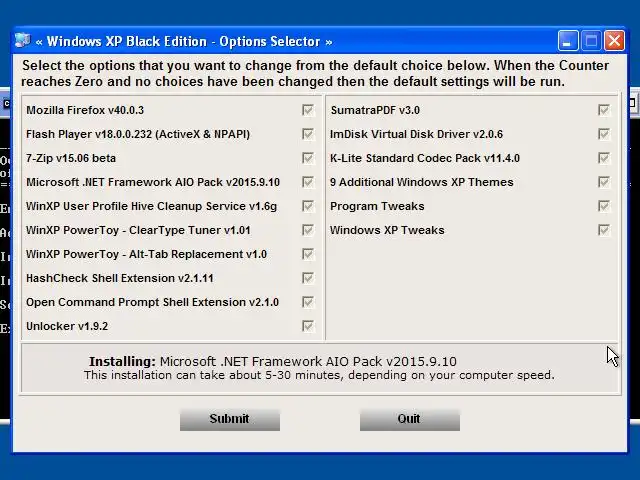
Task: Uncheck the 7-Zip v15.06 beta checkbox
Action: [x=308, y=158]
